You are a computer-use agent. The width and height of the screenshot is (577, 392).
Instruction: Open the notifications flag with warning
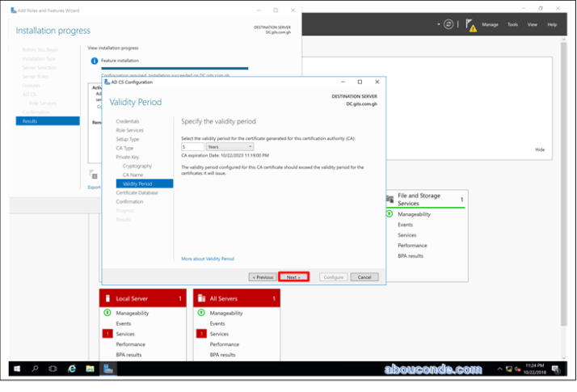[x=469, y=25]
